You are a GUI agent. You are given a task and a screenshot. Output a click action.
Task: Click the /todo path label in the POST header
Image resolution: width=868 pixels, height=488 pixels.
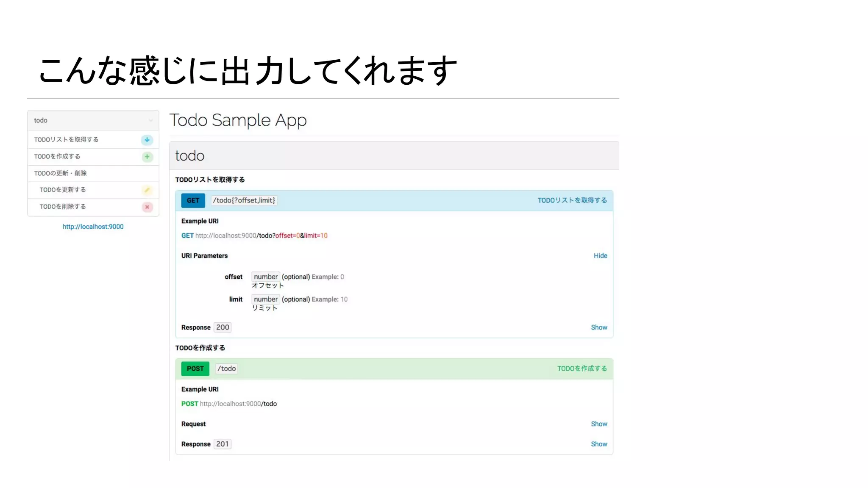coord(227,369)
